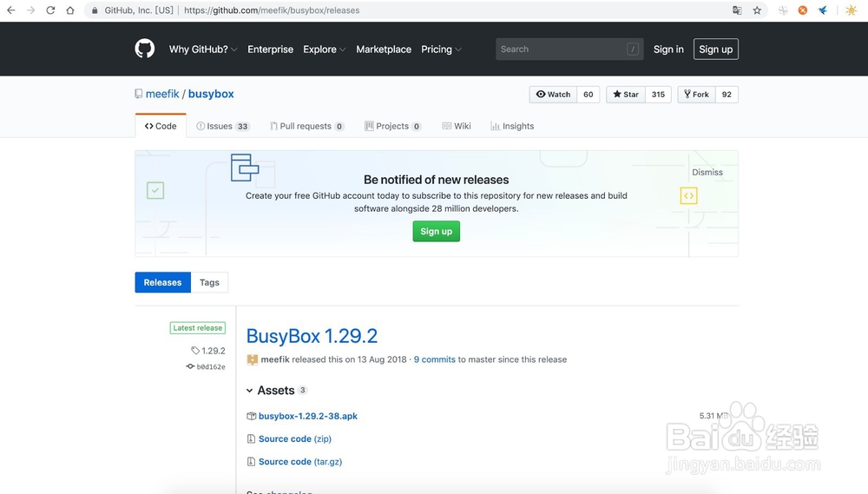
Task: Open browser home page icon
Action: click(70, 10)
